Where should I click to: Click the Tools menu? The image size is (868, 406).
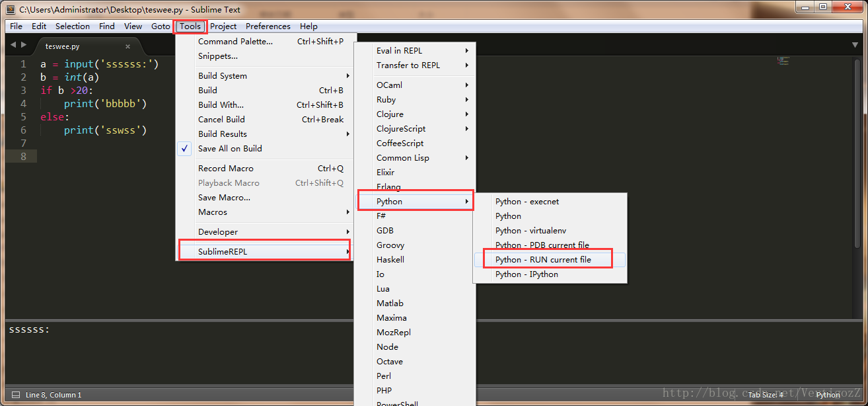[x=190, y=26]
